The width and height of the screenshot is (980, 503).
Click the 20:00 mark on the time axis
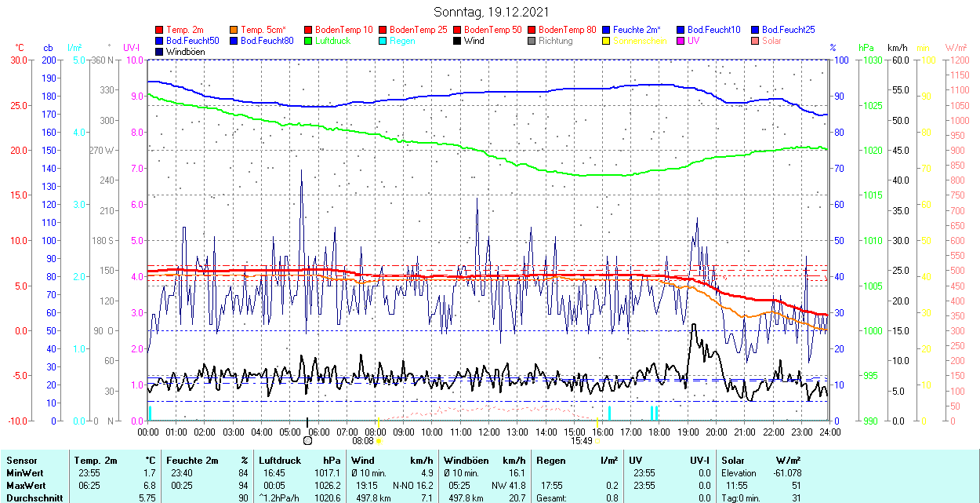[716, 432]
